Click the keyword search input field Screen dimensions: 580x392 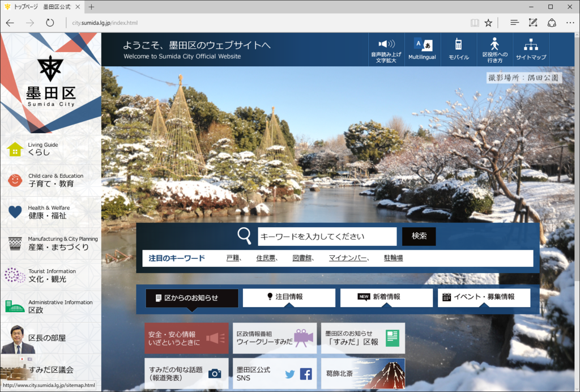[x=327, y=236]
